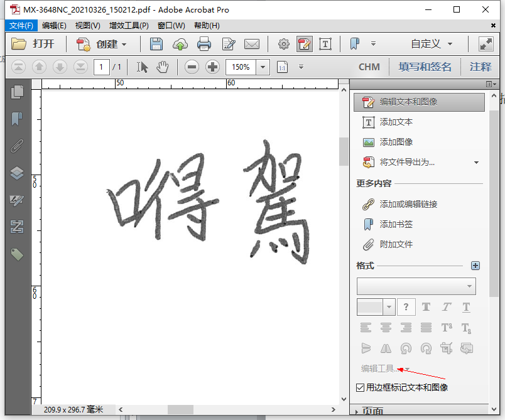The image size is (505, 420).
Task: Go to the previous page arrow
Action: pos(40,67)
